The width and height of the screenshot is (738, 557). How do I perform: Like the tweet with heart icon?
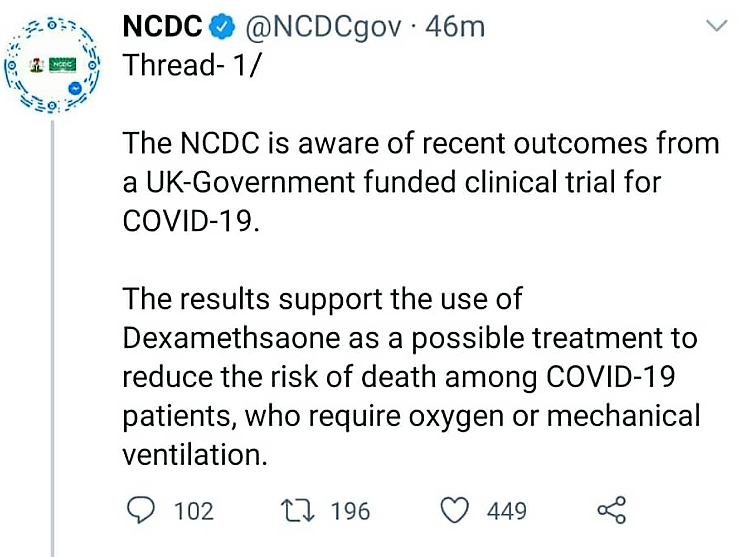[455, 510]
